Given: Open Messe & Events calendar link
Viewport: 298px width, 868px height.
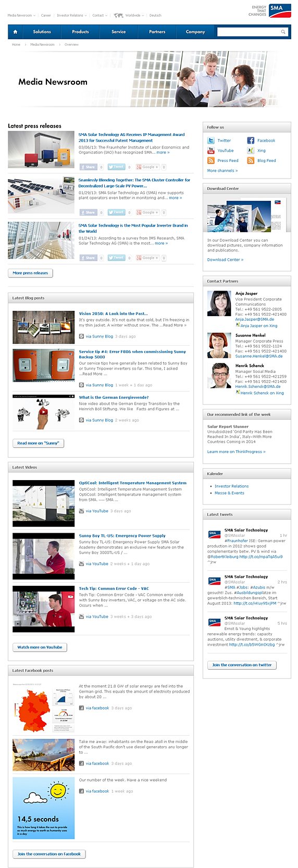Looking at the screenshot, I should click(x=229, y=493).
